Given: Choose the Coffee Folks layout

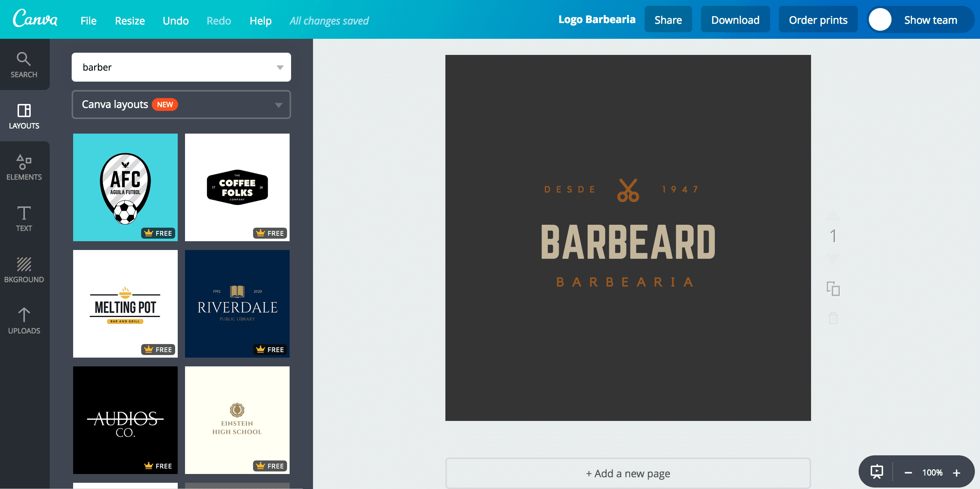Looking at the screenshot, I should (237, 187).
